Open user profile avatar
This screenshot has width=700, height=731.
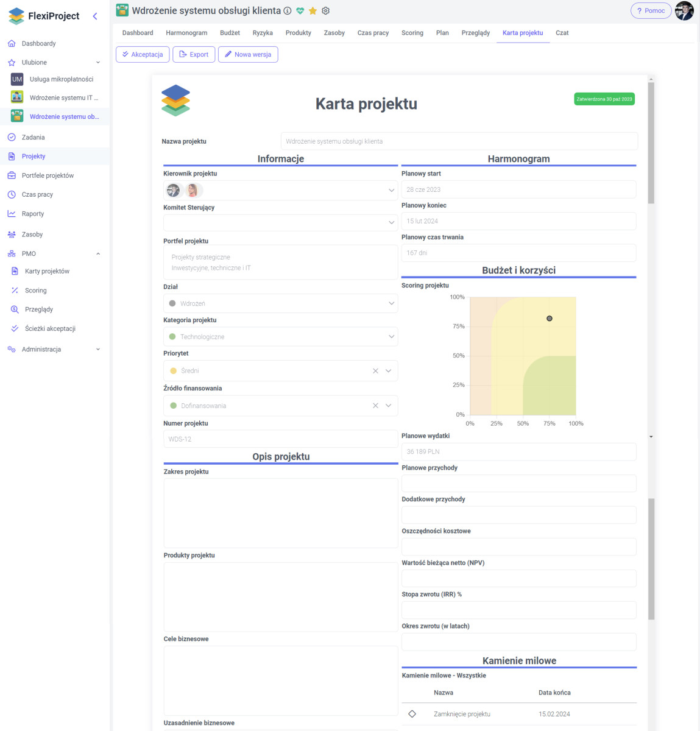tap(684, 11)
